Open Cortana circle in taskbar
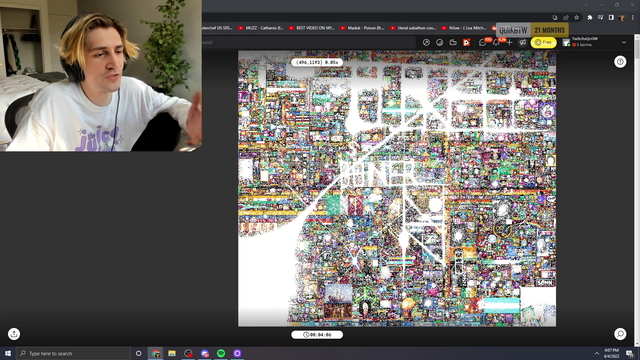 [138, 353]
